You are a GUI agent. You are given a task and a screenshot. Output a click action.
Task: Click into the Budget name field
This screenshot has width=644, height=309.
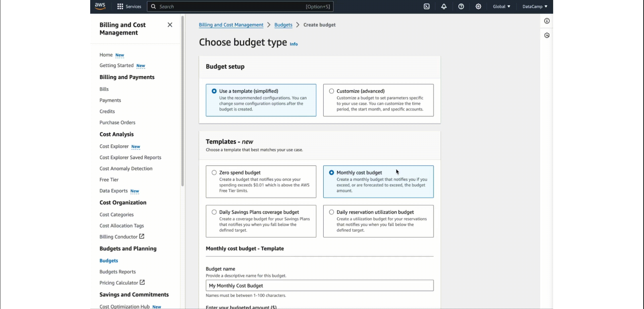pos(320,285)
